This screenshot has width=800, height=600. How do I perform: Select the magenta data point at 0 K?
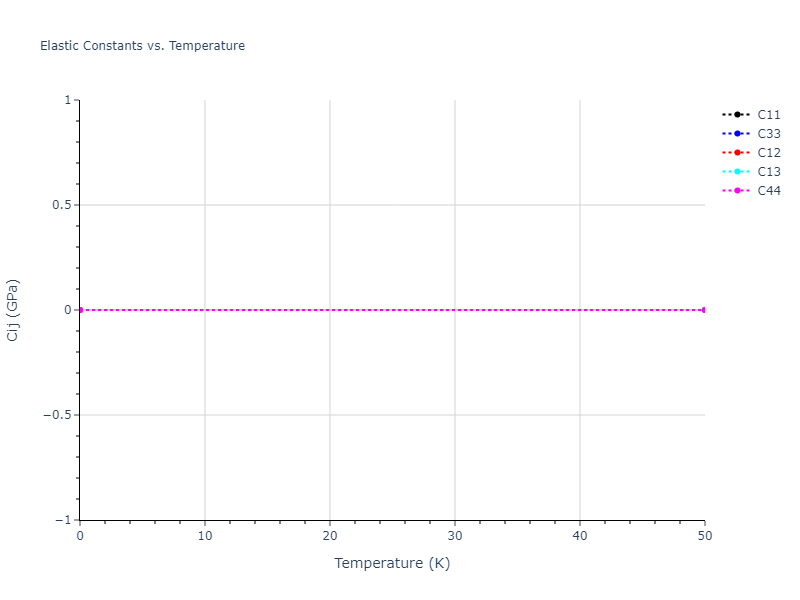tap(80, 310)
